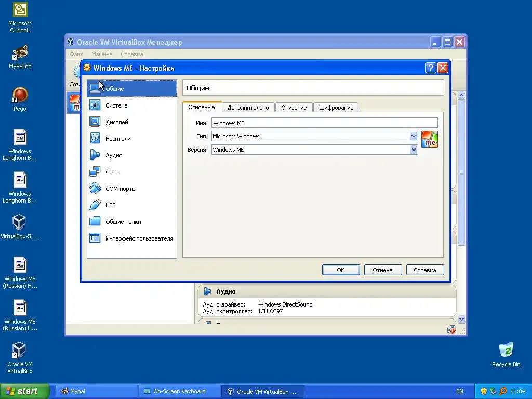Switch to On-Screen Keyboard taskbar button

179,391
